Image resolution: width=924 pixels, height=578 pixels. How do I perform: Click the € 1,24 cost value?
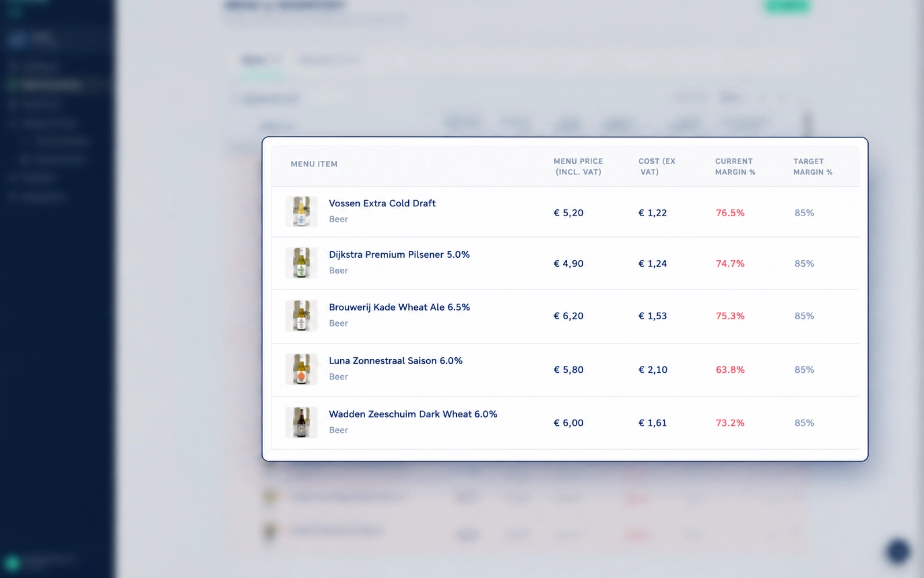[x=653, y=264]
